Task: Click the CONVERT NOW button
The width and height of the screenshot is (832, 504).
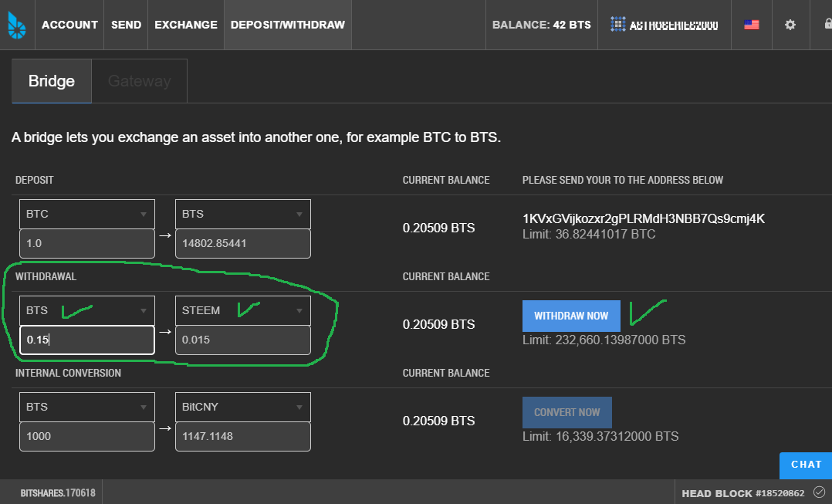Action: [x=567, y=412]
